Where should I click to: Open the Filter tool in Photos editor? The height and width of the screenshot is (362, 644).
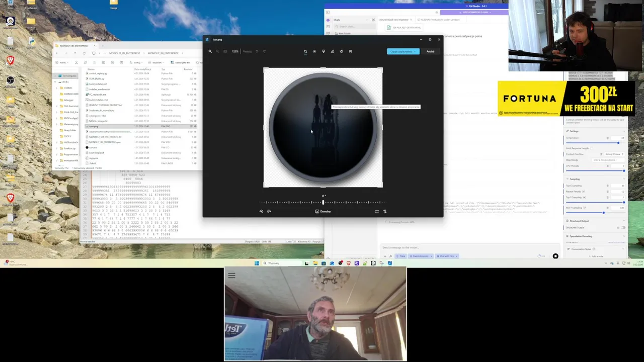point(324,51)
